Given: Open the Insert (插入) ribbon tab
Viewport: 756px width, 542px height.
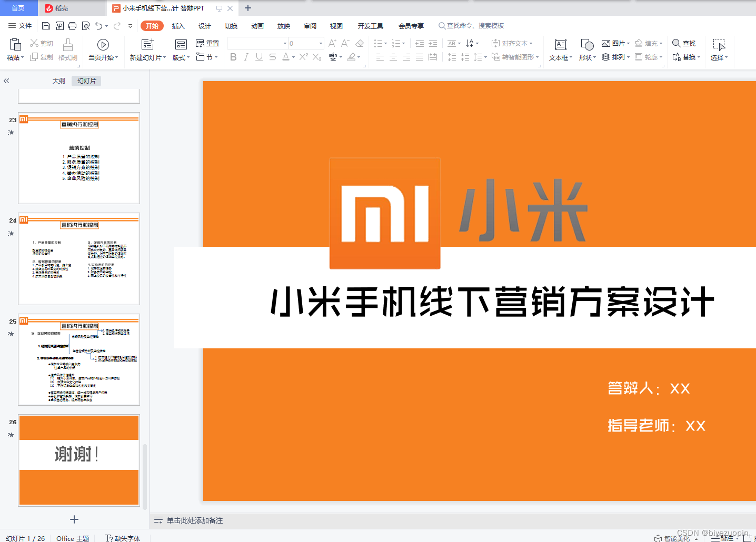Looking at the screenshot, I should (178, 26).
